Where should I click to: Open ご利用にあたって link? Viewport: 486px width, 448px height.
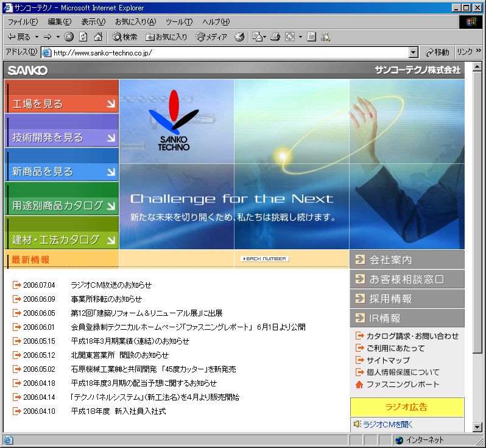[395, 348]
